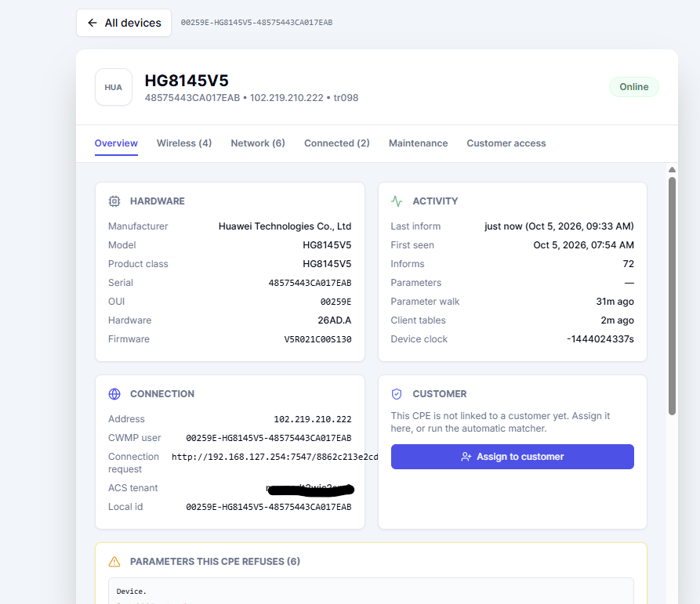Click the Hardware chip icon
Image resolution: width=700 pixels, height=604 pixels.
tap(114, 201)
